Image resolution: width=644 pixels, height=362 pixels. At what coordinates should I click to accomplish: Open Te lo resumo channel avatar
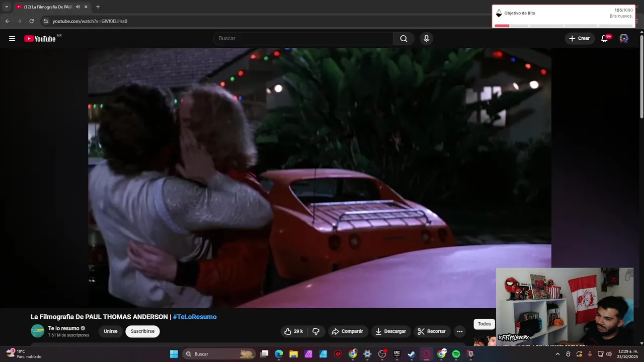tap(38, 331)
